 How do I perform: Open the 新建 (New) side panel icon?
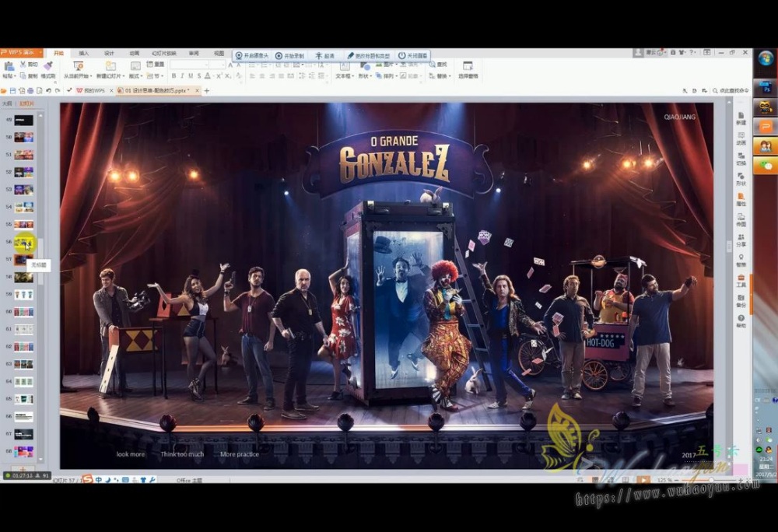click(x=741, y=118)
